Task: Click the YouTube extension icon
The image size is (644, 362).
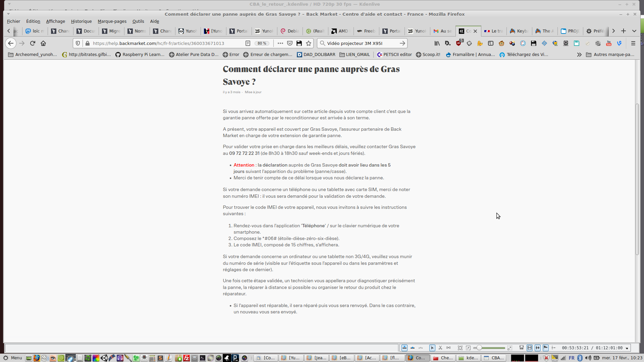Action: tap(609, 43)
